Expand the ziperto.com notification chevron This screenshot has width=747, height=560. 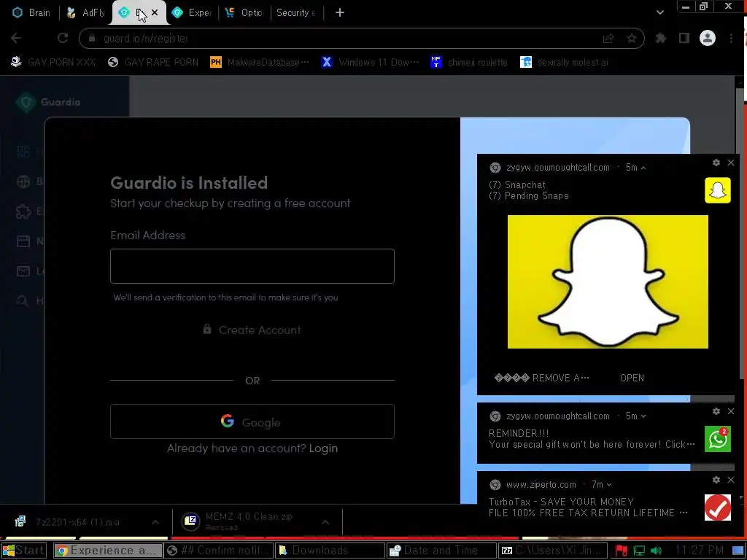609,485
